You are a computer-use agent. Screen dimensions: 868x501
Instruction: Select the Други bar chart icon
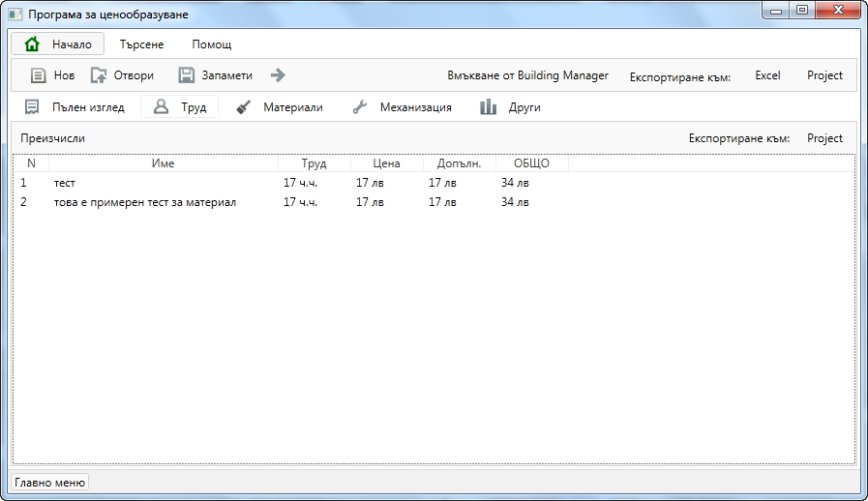(x=489, y=107)
